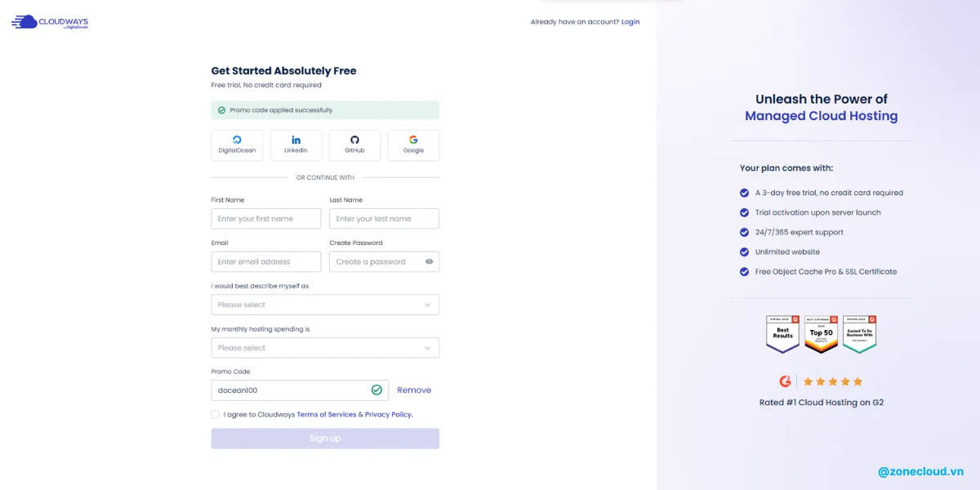
Task: Open the 'I would best describe myself as' dropdown
Action: tap(325, 305)
